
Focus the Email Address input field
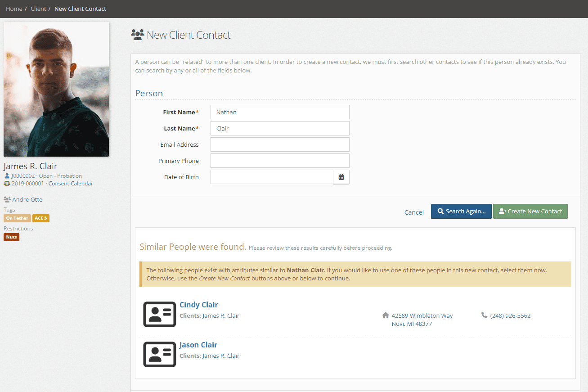click(279, 144)
